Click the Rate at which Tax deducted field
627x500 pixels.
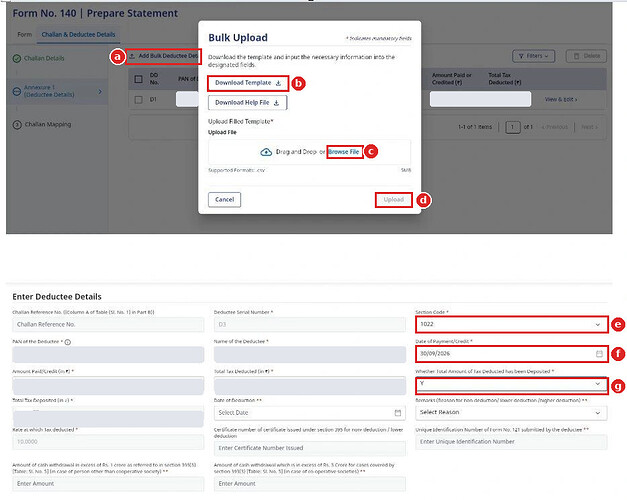108,442
